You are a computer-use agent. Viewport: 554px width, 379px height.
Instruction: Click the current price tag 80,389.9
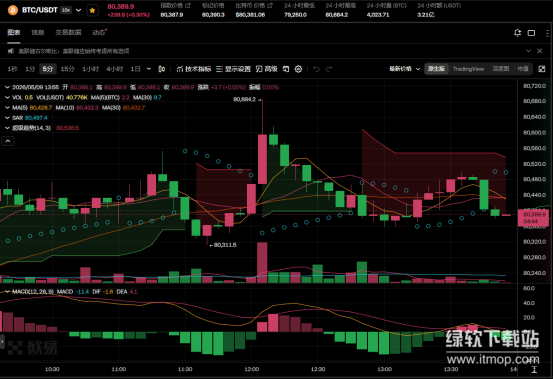pos(533,218)
